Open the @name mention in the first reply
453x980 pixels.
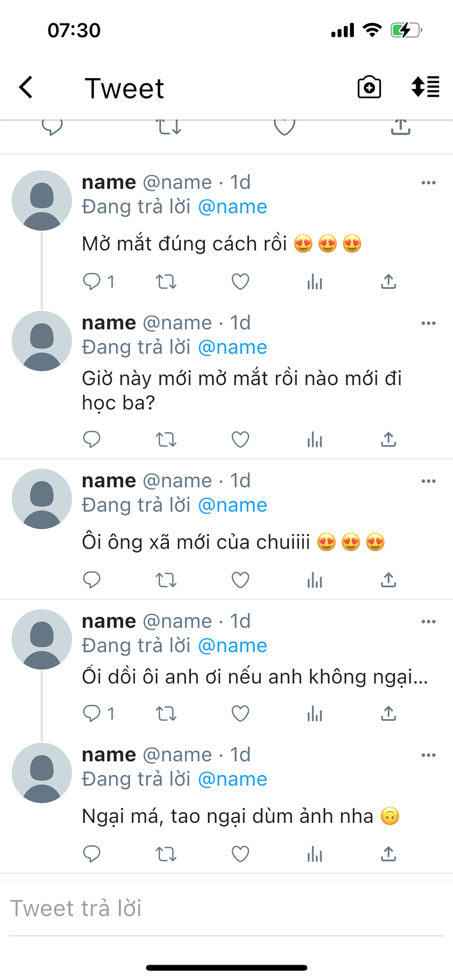pos(232,207)
